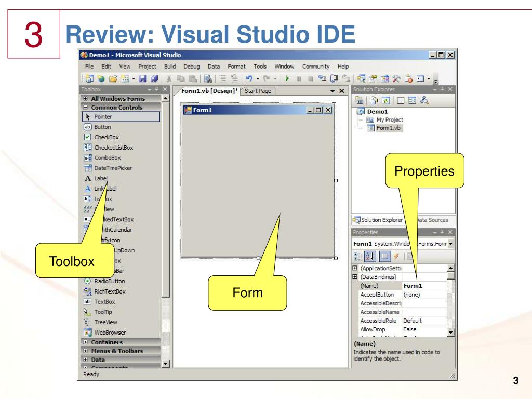Screen dimensions: 532x399
Task: Open the Build menu
Action: [170, 66]
